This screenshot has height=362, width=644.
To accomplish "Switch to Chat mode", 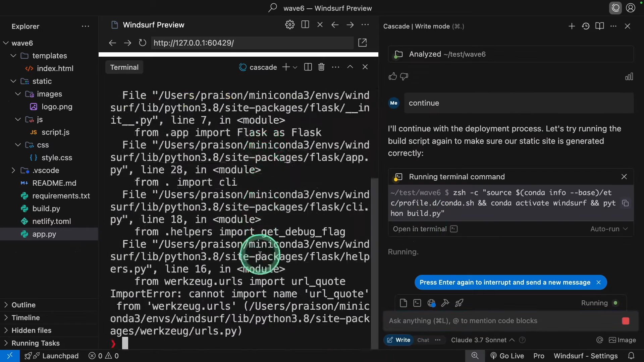I will [423, 340].
